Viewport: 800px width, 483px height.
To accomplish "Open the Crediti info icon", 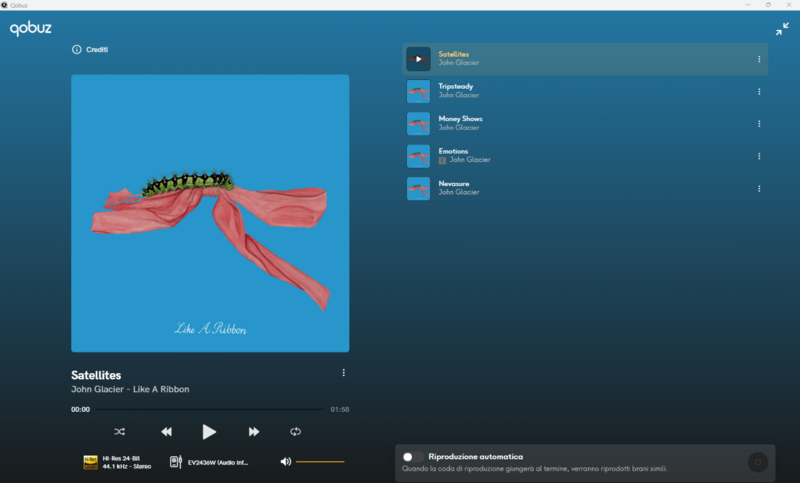I will (77, 49).
